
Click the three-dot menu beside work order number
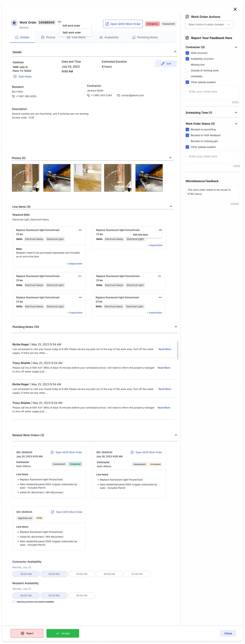[60, 22]
